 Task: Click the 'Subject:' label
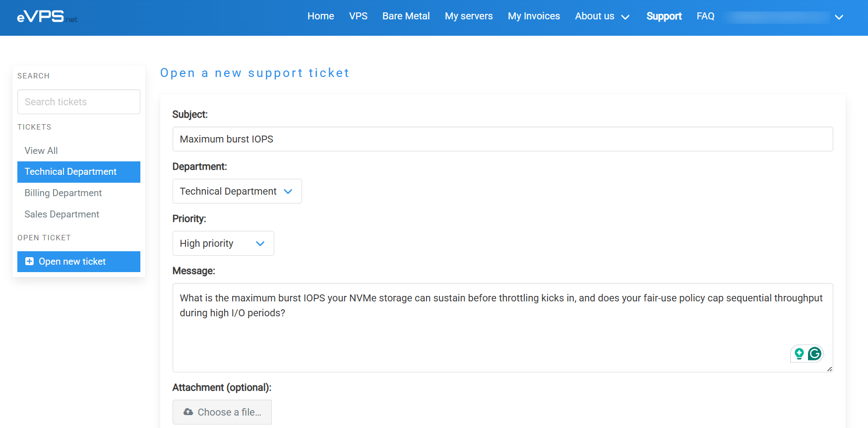pos(190,114)
